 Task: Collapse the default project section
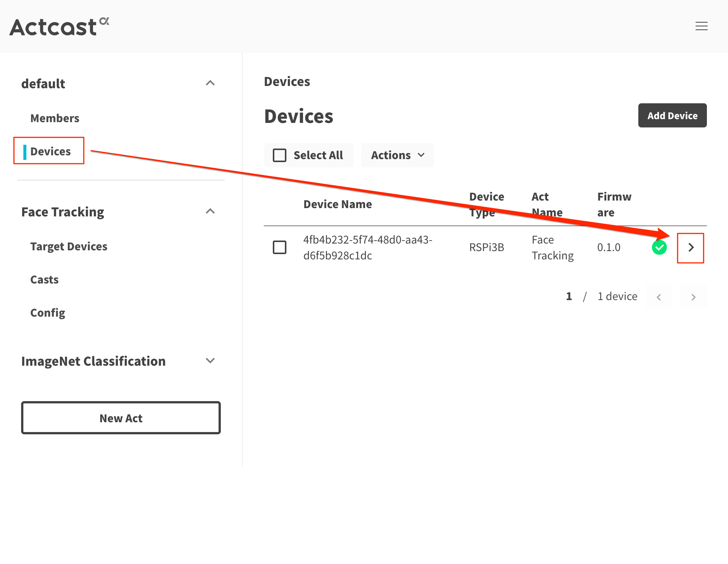coord(211,83)
